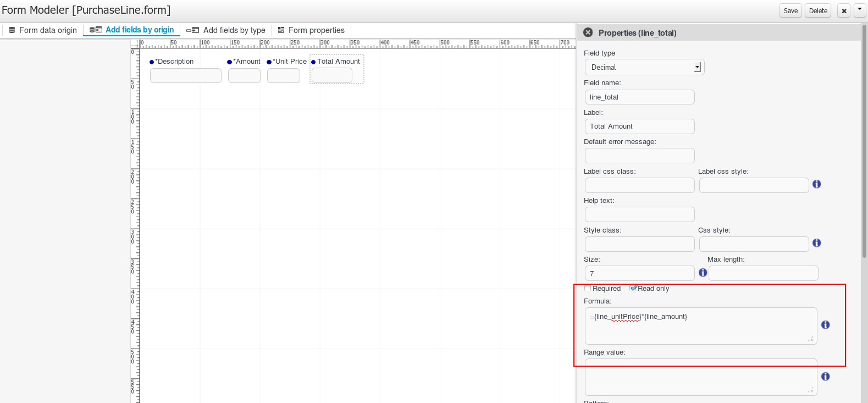This screenshot has height=403, width=868.
Task: Click the X close button in header
Action: [844, 11]
